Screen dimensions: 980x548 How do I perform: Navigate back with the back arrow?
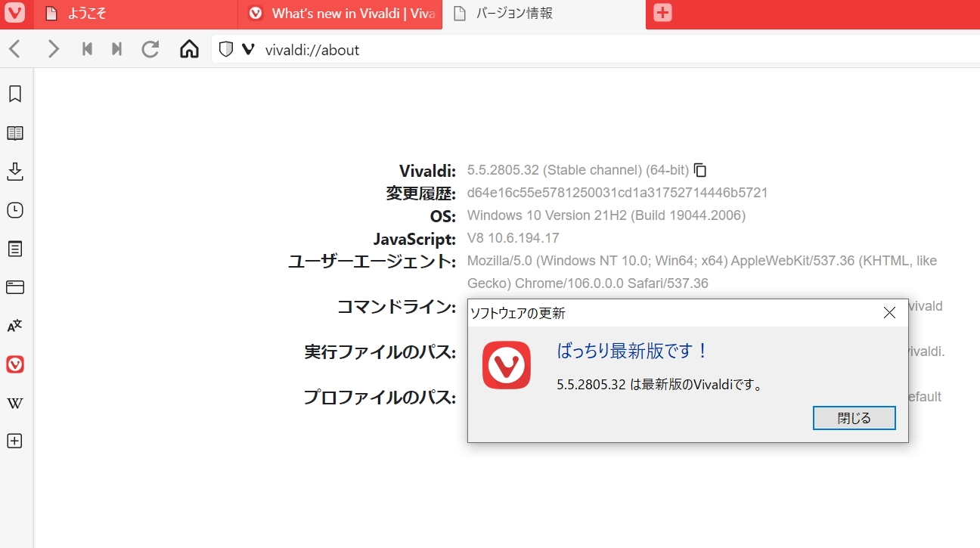tap(15, 48)
